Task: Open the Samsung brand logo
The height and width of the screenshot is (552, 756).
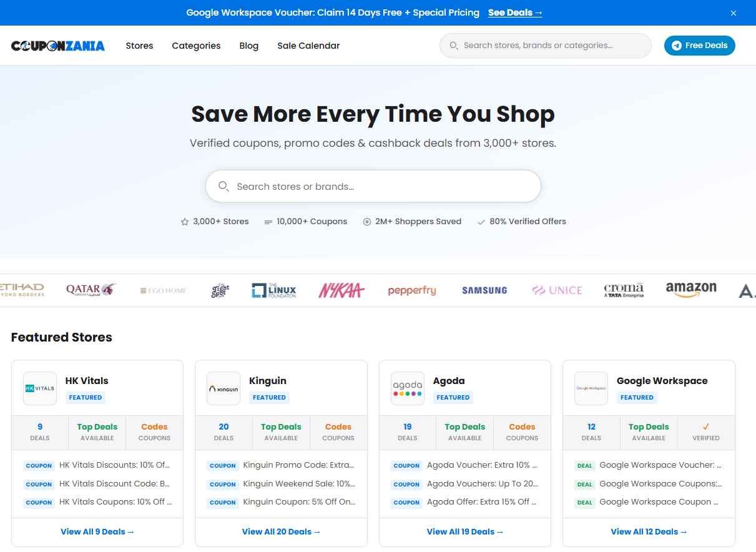Action: click(x=484, y=290)
